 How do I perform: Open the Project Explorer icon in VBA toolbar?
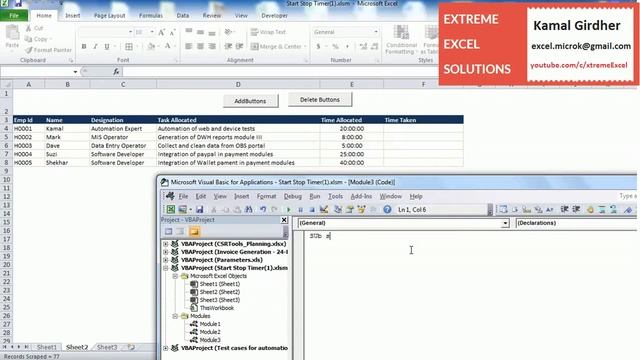coord(338,210)
